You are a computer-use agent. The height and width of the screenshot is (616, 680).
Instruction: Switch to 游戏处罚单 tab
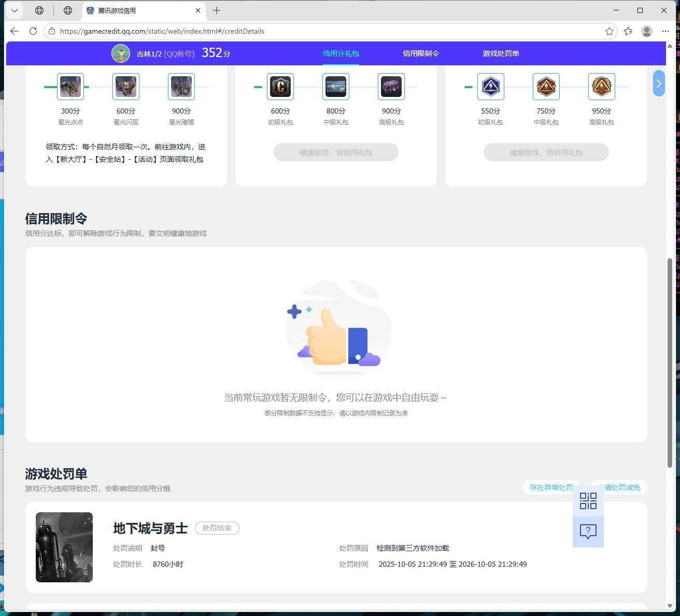tap(501, 53)
